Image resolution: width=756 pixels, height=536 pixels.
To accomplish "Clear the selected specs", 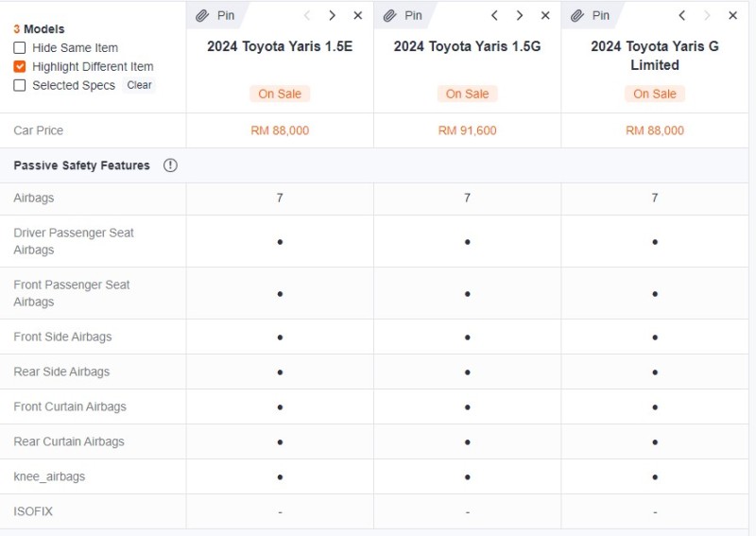I will [x=139, y=85].
